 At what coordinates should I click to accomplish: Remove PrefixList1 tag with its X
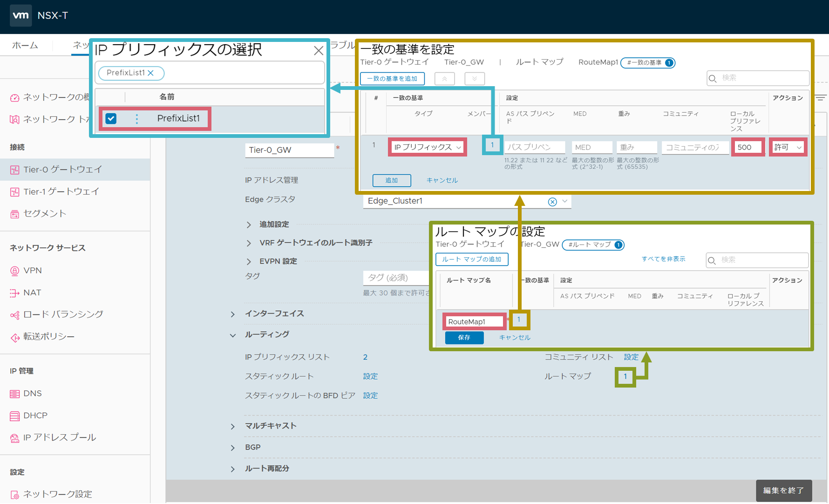tap(150, 73)
